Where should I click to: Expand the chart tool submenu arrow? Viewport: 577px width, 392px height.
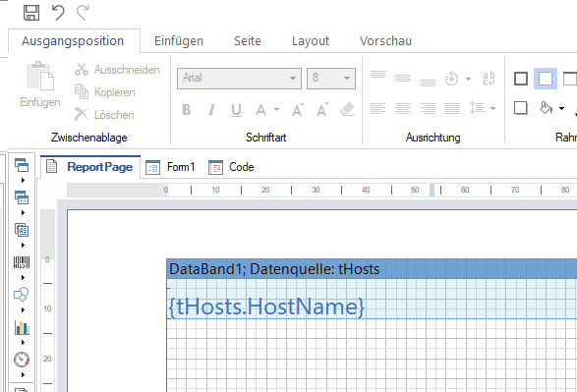[23, 342]
